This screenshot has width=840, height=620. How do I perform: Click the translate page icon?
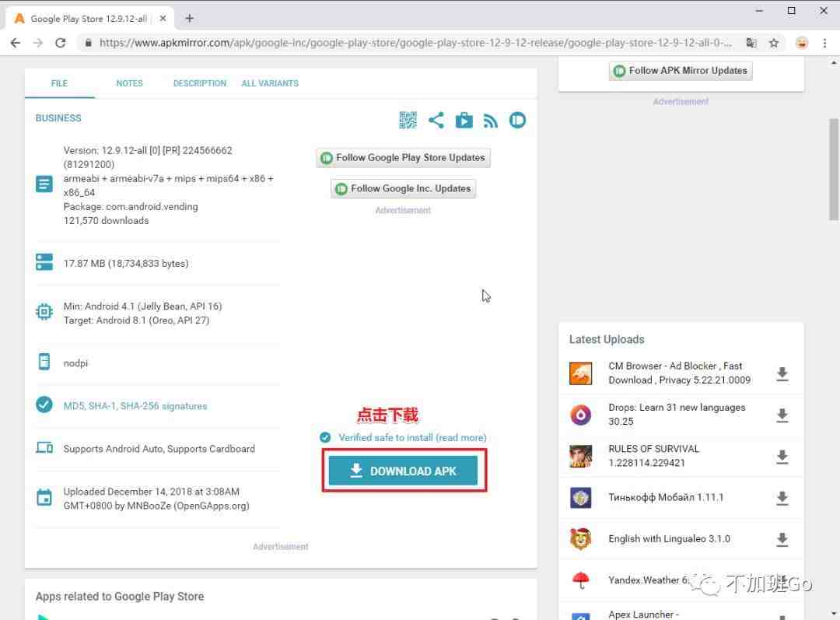tap(751, 43)
